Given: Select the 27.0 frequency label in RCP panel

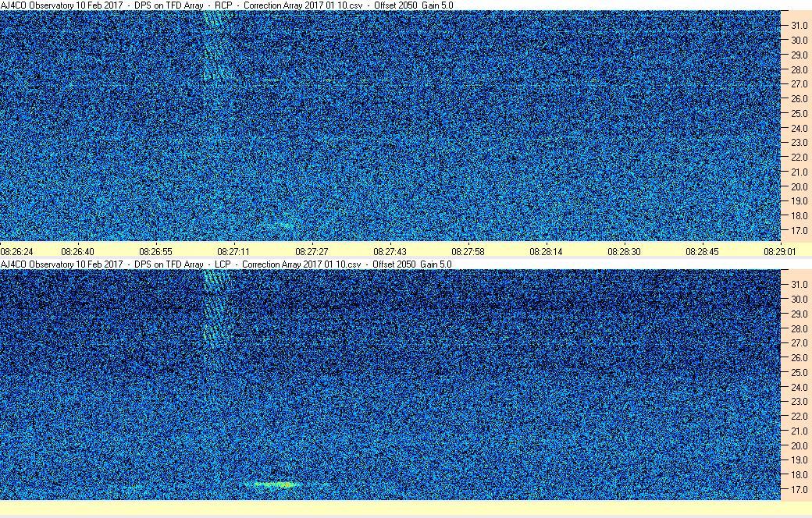Looking at the screenshot, I should point(799,83).
